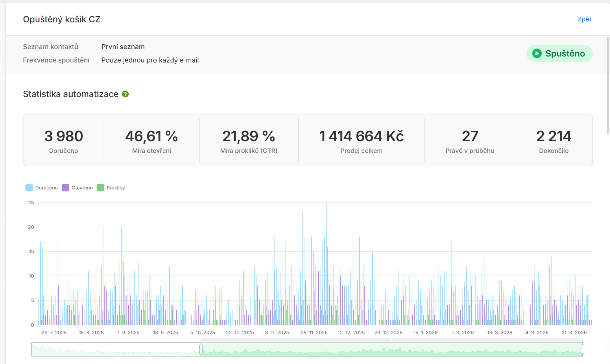610x364 pixels.
Task: Click the 46,61 % Míra otevření statistic
Action: (152, 141)
